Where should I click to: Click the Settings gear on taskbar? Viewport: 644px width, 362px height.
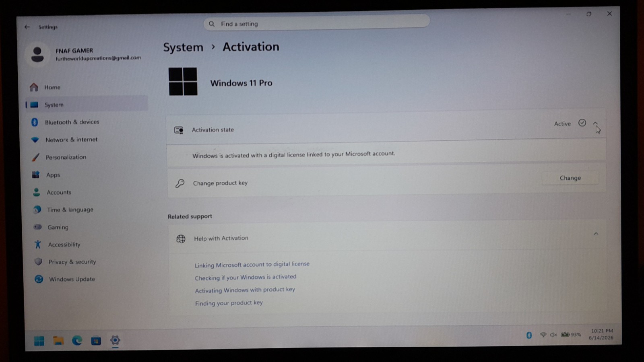click(115, 340)
